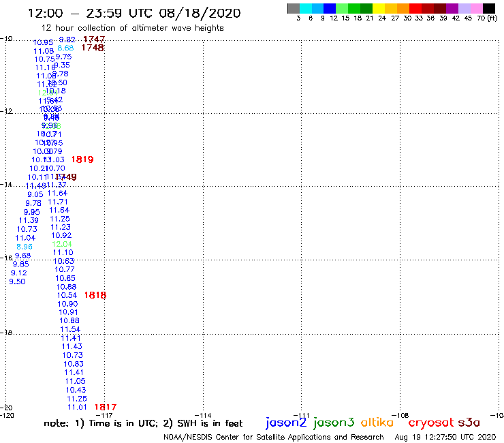The width and height of the screenshot is (504, 443).
Task: Select the pink swatch in the color legend
Action: [477, 8]
